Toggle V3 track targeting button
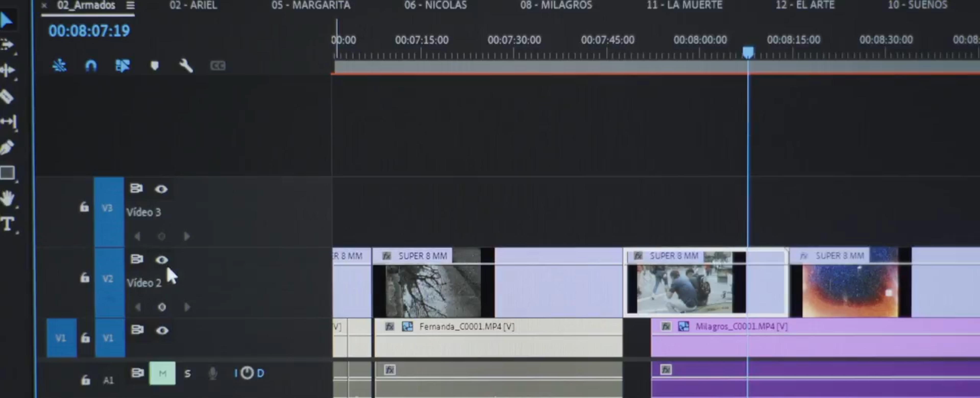980x398 pixels. tap(109, 212)
